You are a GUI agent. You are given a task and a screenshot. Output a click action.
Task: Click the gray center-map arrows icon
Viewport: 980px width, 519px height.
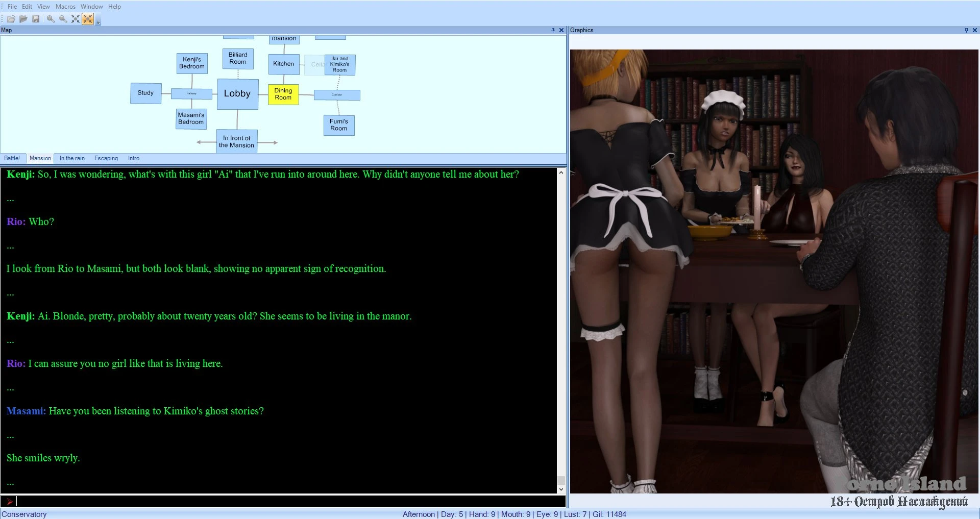[76, 19]
